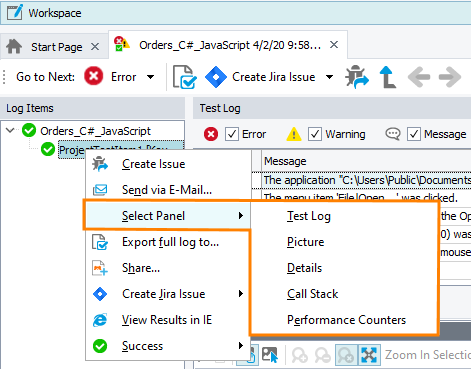Open the Success submenu entry
The image size is (471, 369).
click(x=168, y=346)
